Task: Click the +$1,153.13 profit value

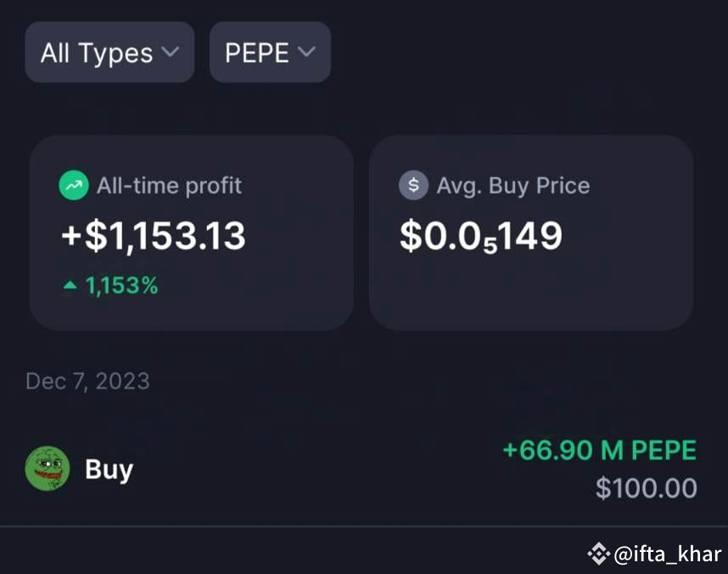Action: pyautogui.click(x=152, y=236)
